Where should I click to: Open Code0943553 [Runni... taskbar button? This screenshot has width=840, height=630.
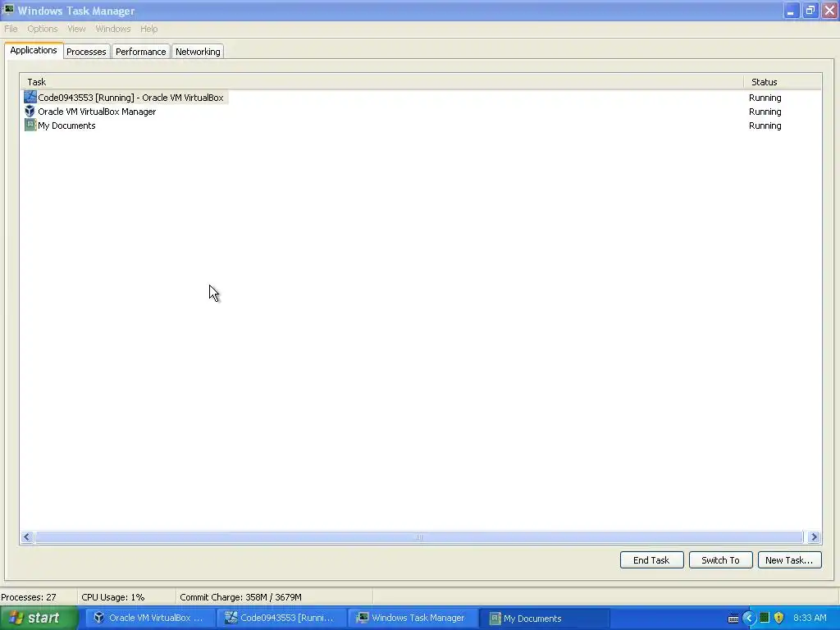pos(282,619)
